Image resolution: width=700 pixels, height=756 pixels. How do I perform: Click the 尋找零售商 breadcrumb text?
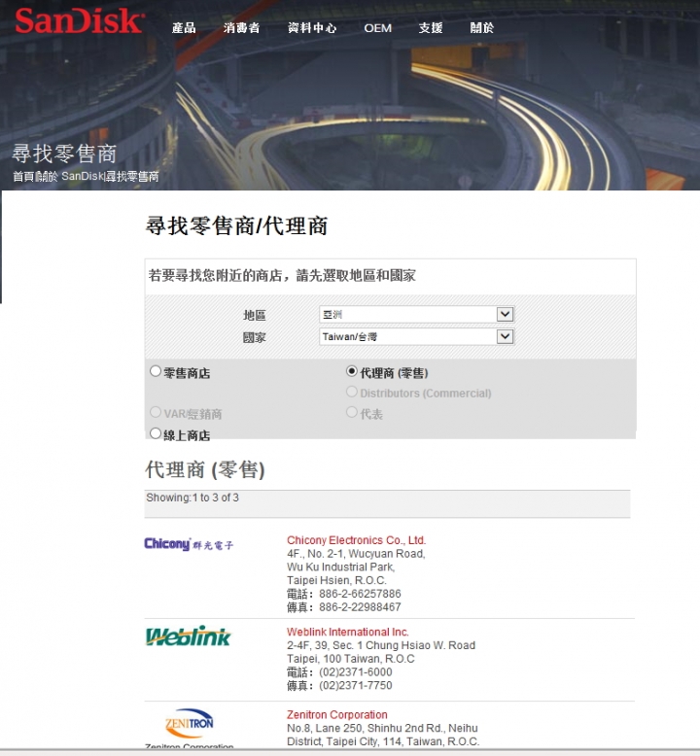[132, 177]
